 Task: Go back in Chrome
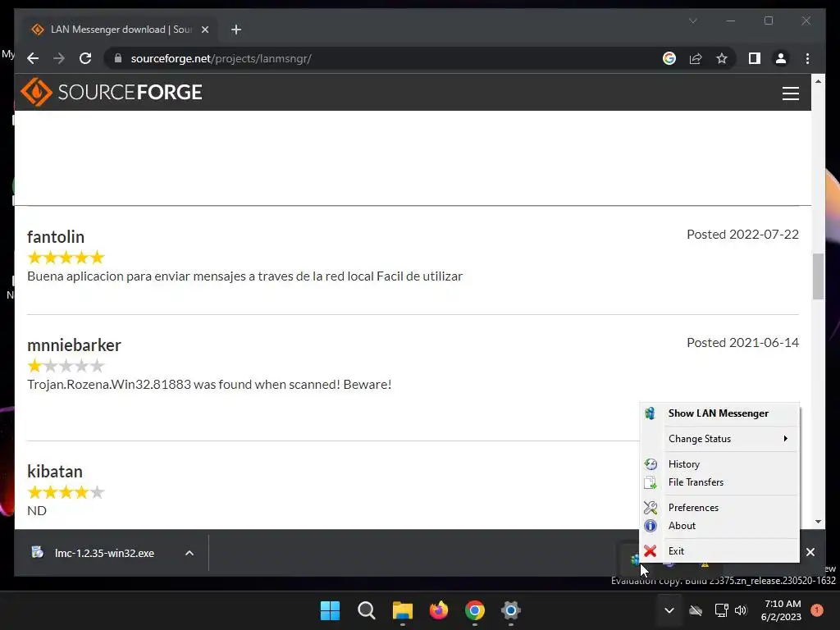pos(33,58)
